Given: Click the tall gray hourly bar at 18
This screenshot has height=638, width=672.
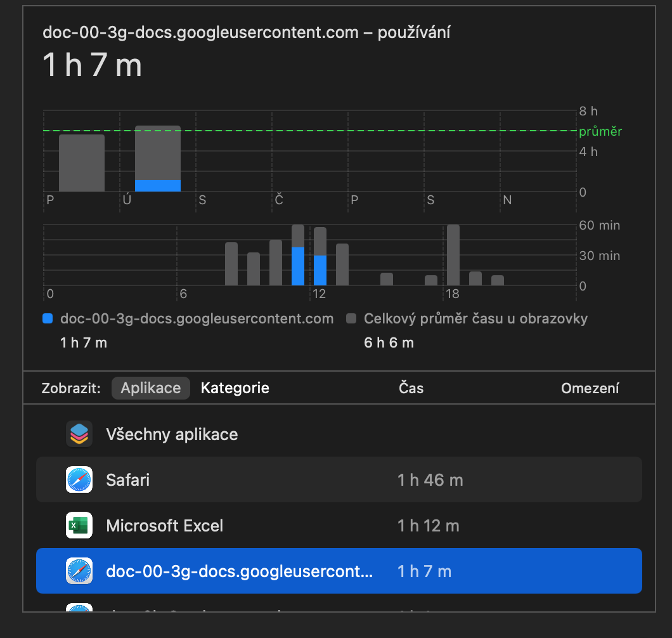Looking at the screenshot, I should pos(453,255).
